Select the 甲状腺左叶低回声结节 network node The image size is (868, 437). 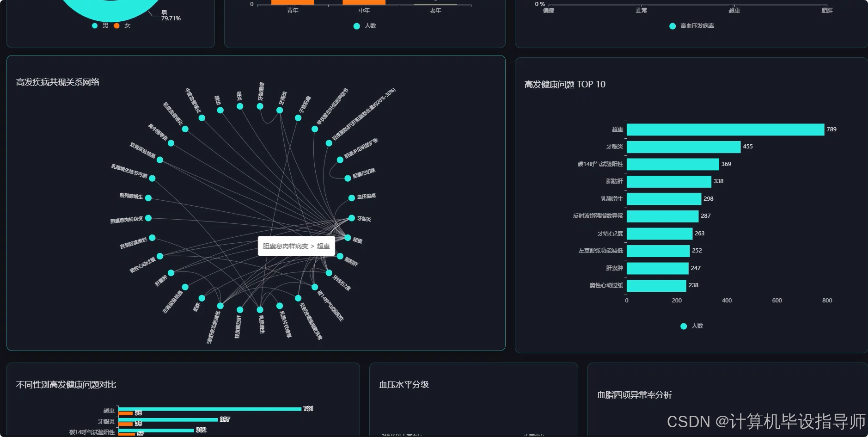pos(315,129)
